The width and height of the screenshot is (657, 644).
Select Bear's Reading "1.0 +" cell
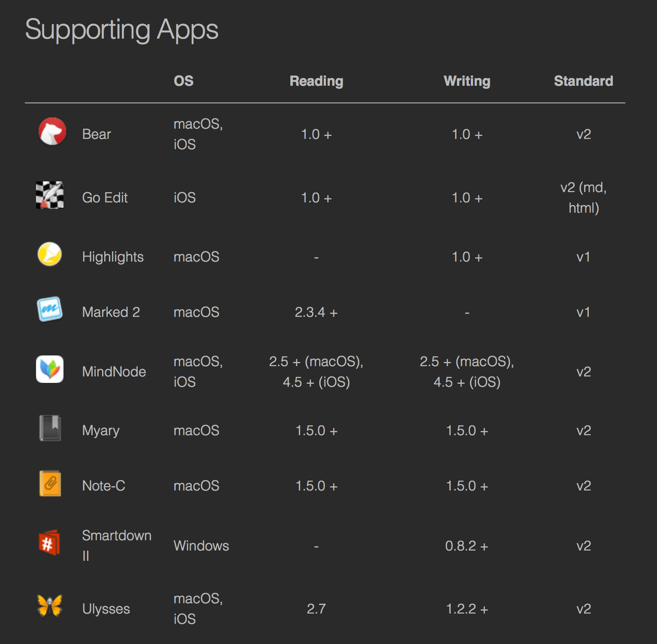coord(316,135)
